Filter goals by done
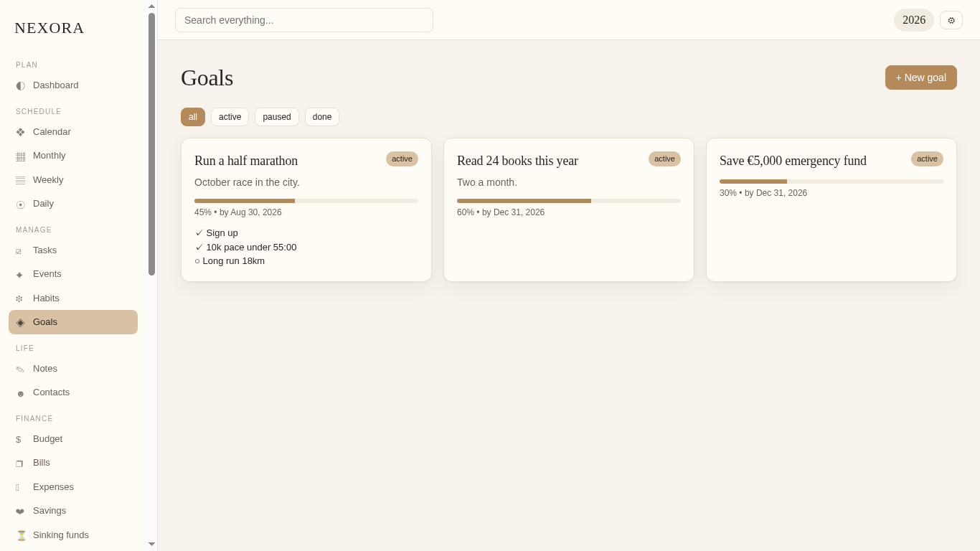The height and width of the screenshot is (551, 980). tap(322, 117)
